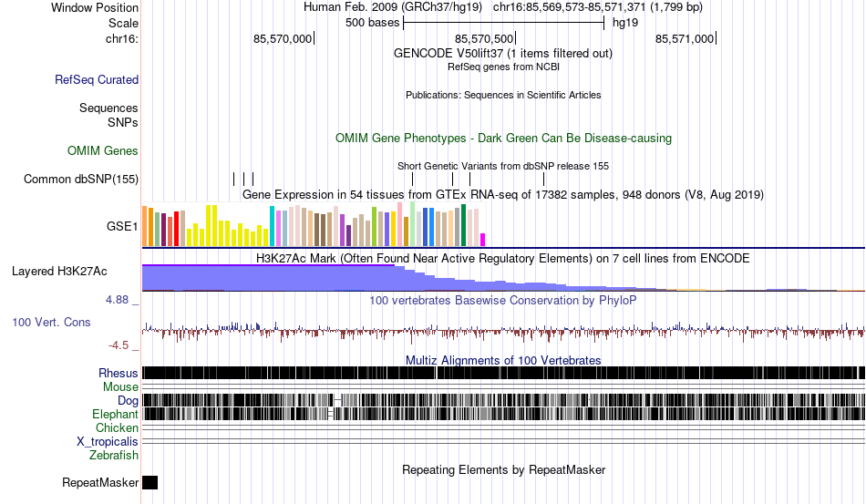Select the X_tropicalis alignment row label
Screen dimensions: 866x504
(108, 442)
